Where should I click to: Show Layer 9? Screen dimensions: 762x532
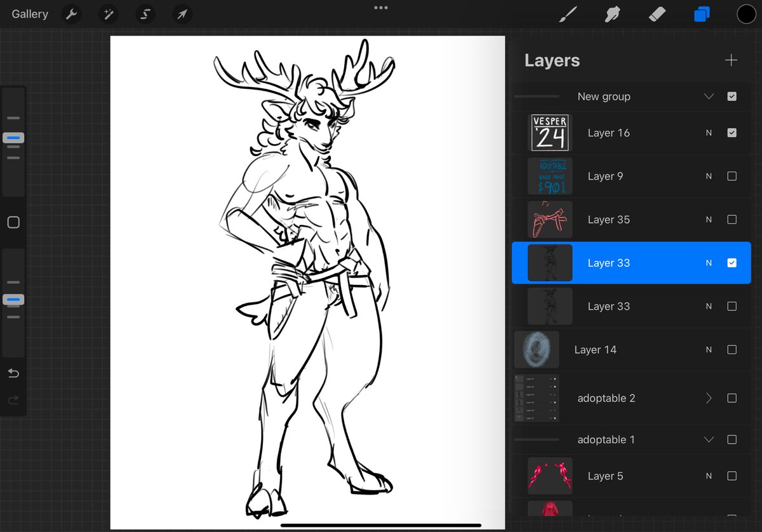(732, 176)
